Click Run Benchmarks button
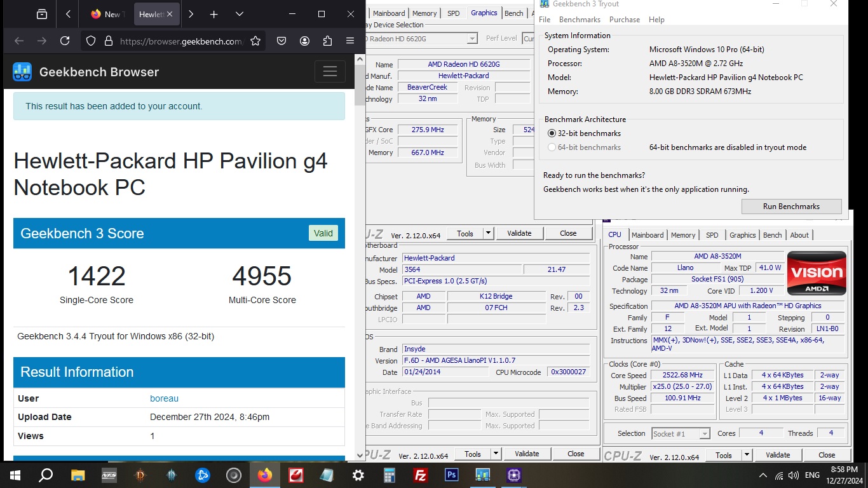The height and width of the screenshot is (488, 868). (791, 207)
